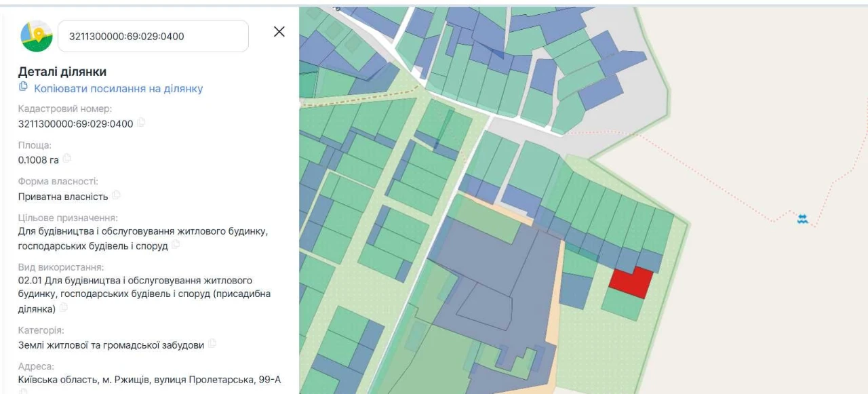Click the Деталі ділянки heading

[62, 72]
